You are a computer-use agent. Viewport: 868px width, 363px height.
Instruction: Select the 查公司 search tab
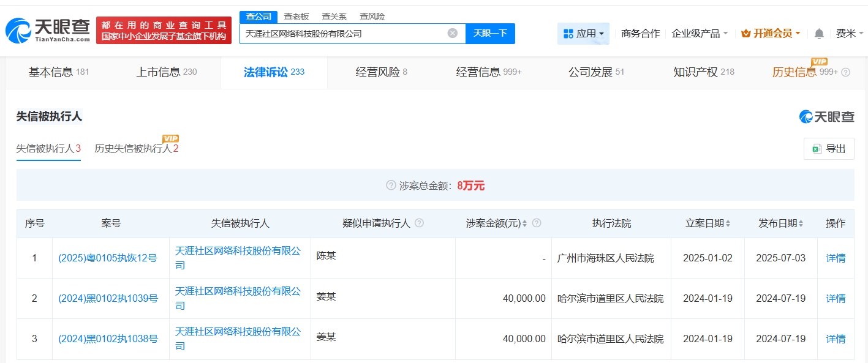click(x=258, y=17)
